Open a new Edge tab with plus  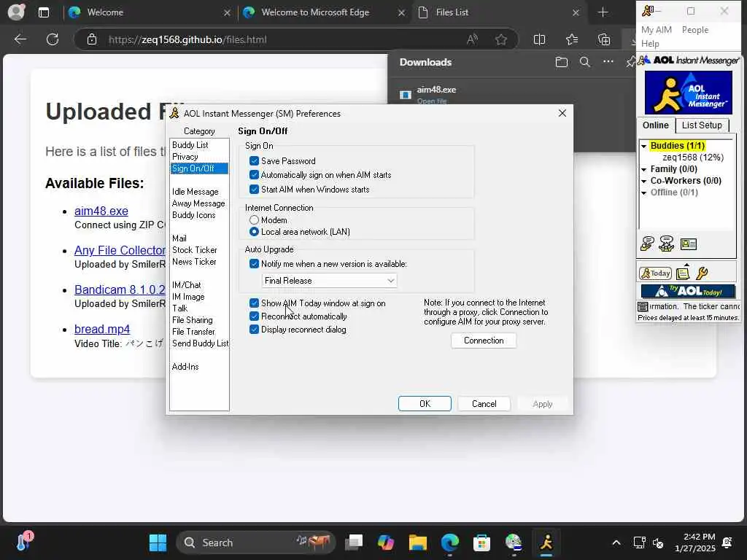[x=603, y=12]
